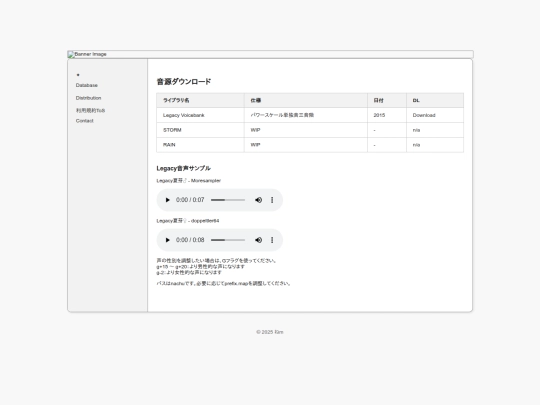Viewport: 540px width, 405px height.
Task: Seek within the 0:08 audio progress bar
Action: (228, 240)
